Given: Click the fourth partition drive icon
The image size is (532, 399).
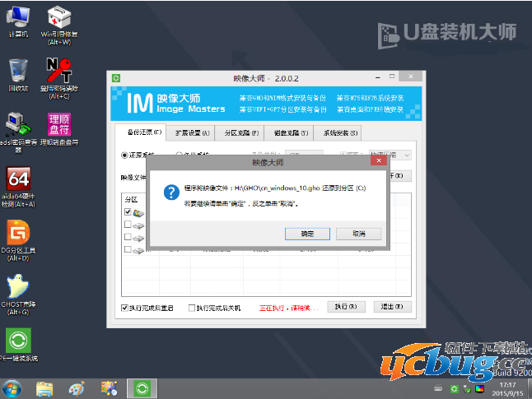Looking at the screenshot, I should click(x=138, y=251).
